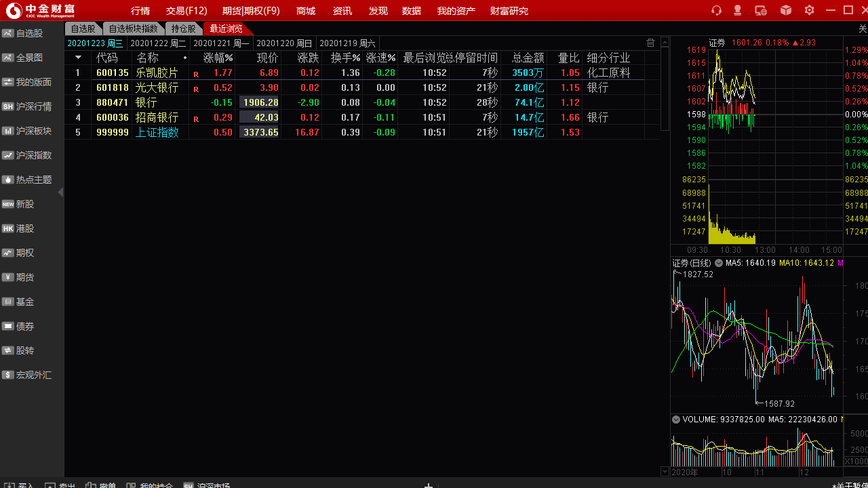The image size is (868, 488).
Task: Collapse the VOLUME indicator via its chevron
Action: coord(675,419)
